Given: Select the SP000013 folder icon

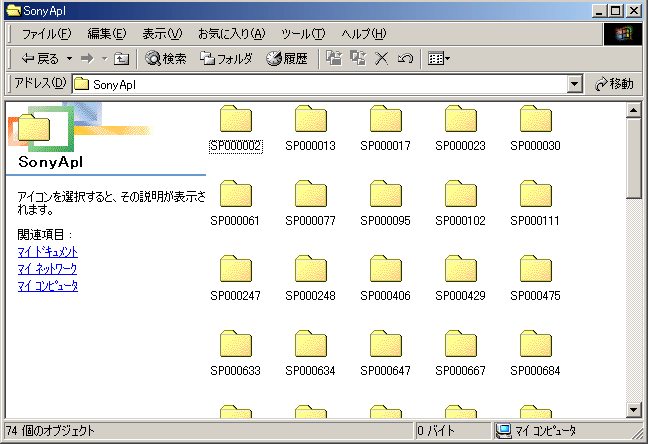Looking at the screenshot, I should point(311,119).
